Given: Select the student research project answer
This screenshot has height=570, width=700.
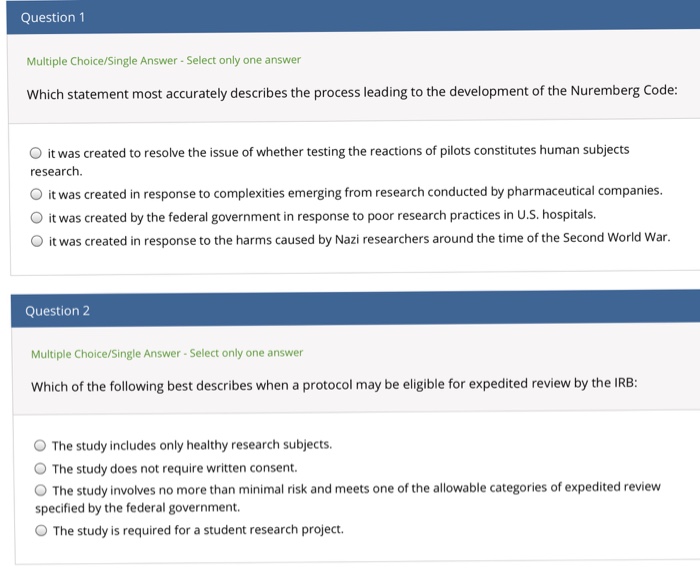Looking at the screenshot, I should (x=41, y=530).
